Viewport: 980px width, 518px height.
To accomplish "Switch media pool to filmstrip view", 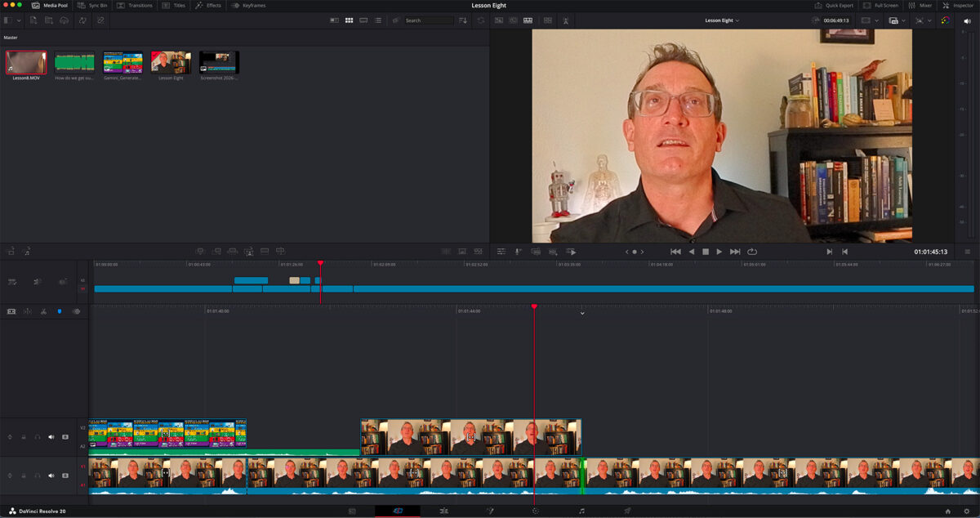I will (x=363, y=20).
